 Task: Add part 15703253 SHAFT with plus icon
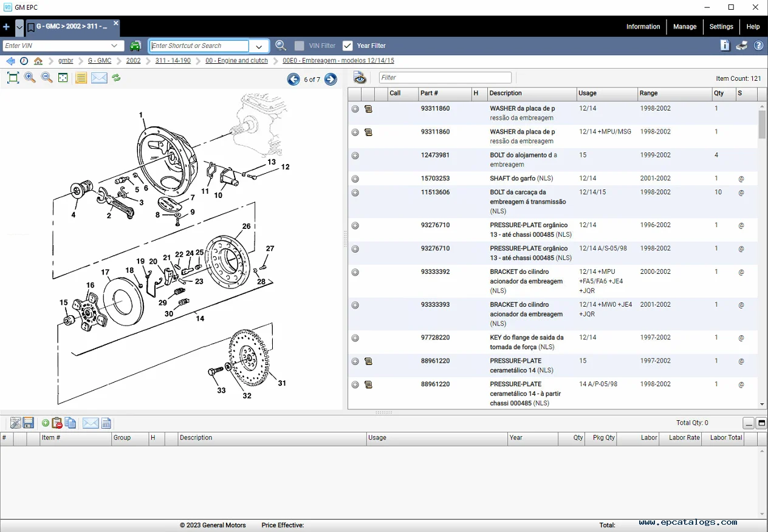coord(355,179)
